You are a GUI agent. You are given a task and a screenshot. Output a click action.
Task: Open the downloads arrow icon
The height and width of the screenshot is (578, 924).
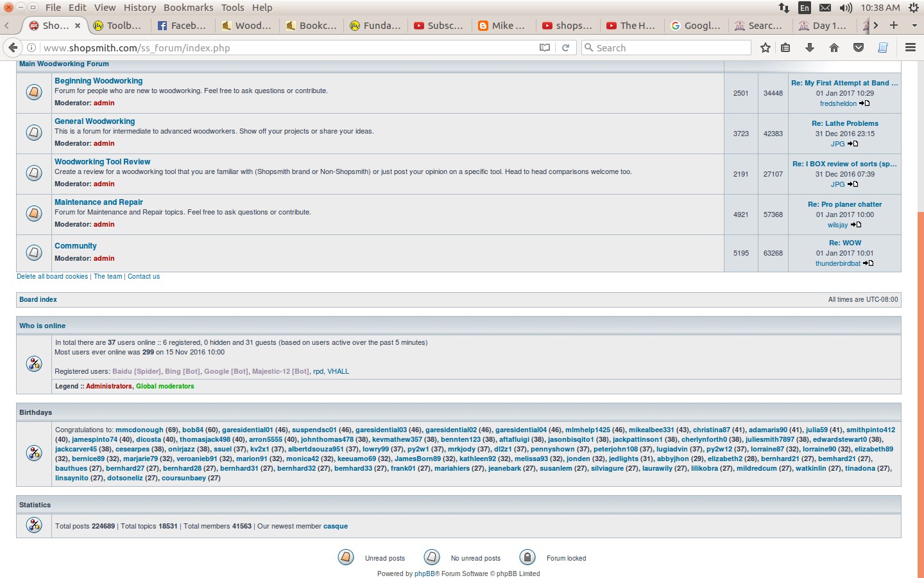tap(810, 48)
